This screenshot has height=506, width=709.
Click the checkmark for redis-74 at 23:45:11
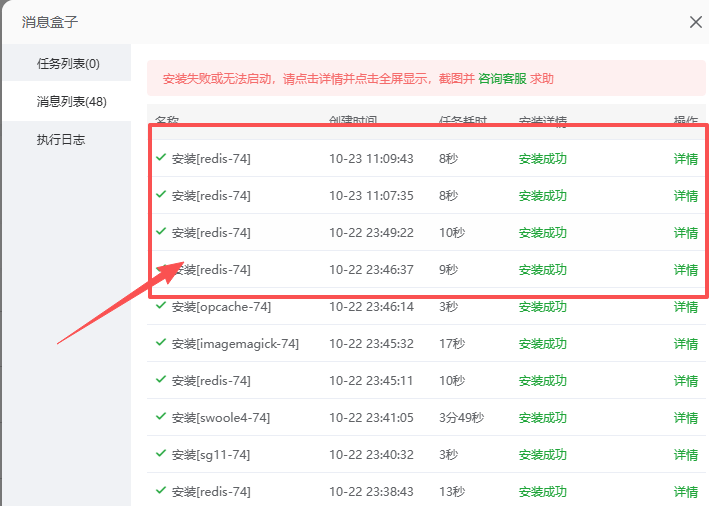tap(161, 379)
